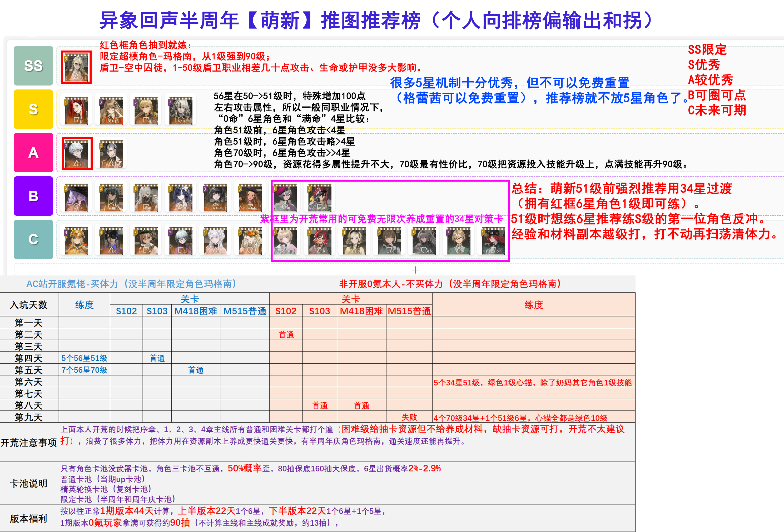Select the green-sweater glasses character in C tier
Screen dimensions: 784x532
click(458, 240)
